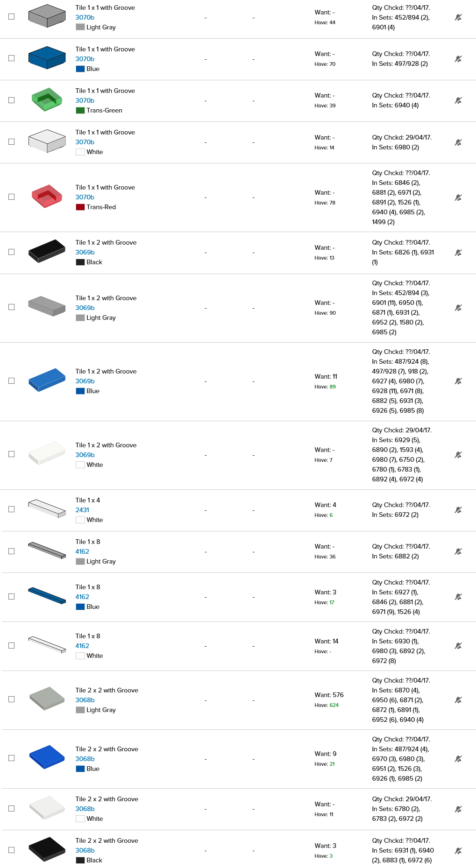Image resolution: width=476 pixels, height=868 pixels.
Task: Click the muted bell icon for Blue Tile 1 x 1
Action: pos(458,59)
